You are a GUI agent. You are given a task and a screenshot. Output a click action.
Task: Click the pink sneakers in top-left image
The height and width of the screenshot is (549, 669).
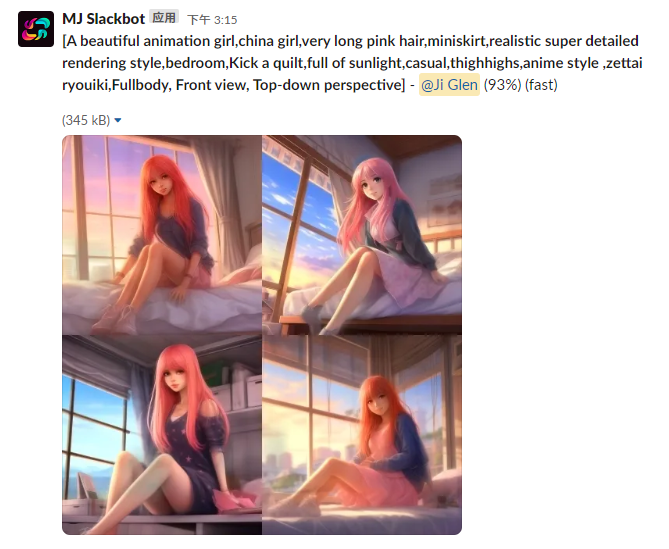[x=115, y=319]
